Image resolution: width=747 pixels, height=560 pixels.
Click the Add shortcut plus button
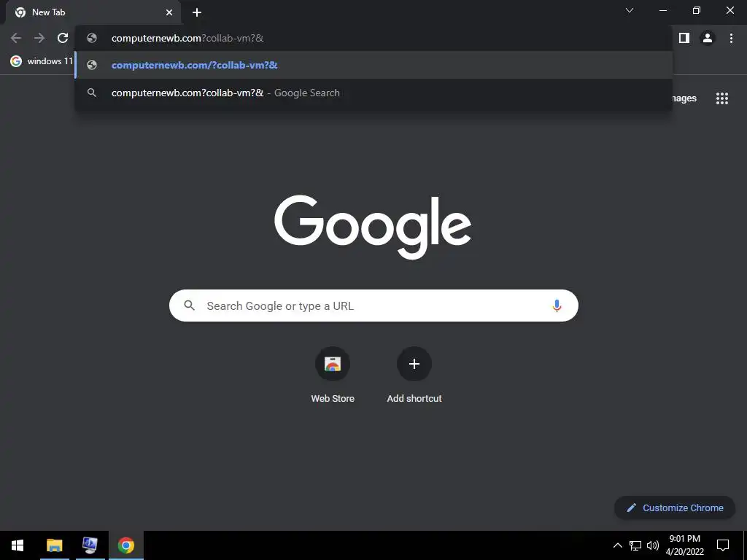(x=414, y=364)
